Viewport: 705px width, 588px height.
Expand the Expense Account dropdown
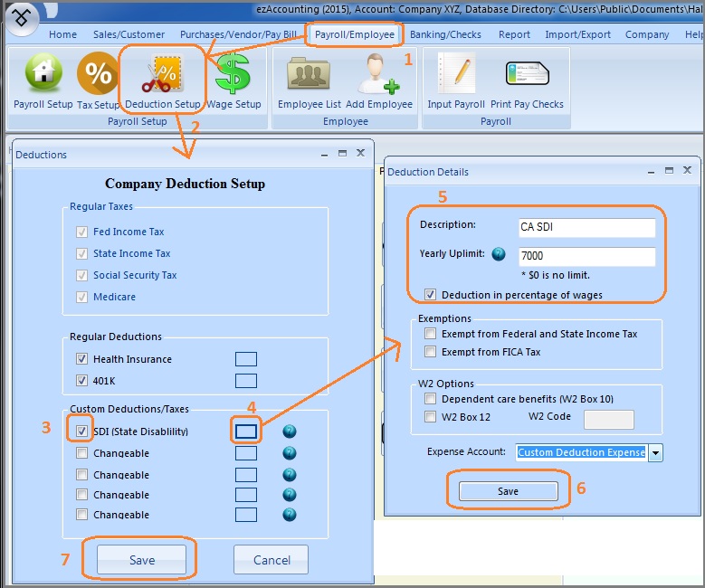click(656, 452)
